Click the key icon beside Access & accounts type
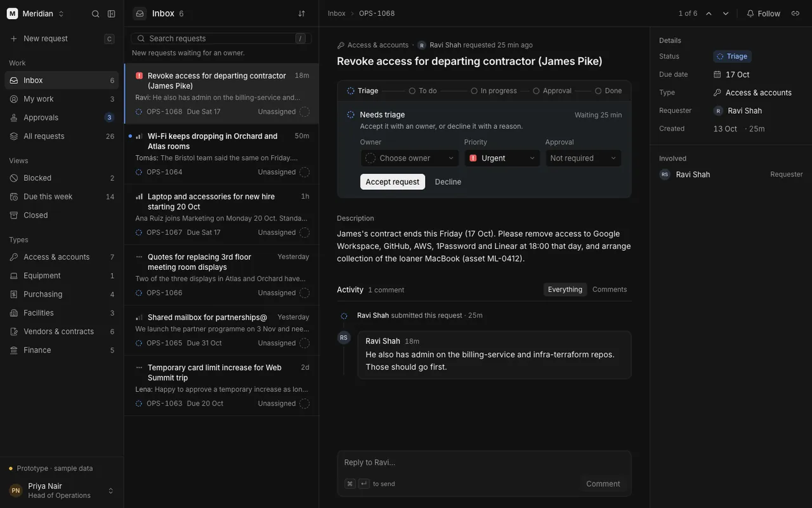Viewport: 812px width, 508px height. coord(717,93)
